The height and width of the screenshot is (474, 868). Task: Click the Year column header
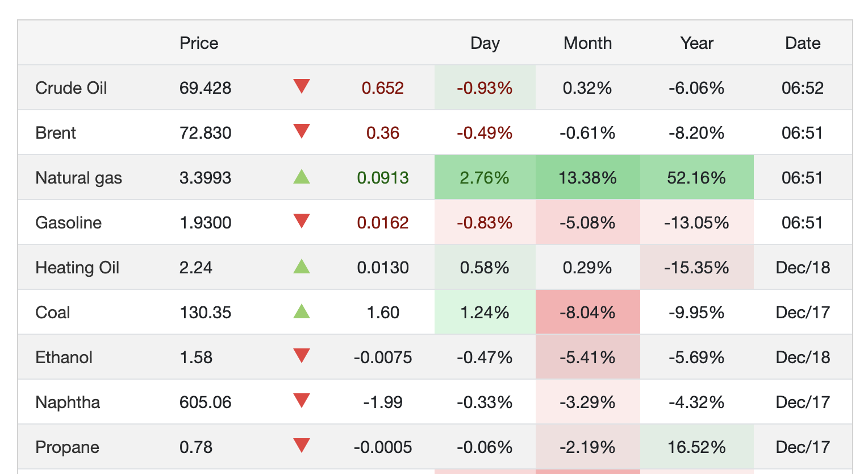(696, 43)
